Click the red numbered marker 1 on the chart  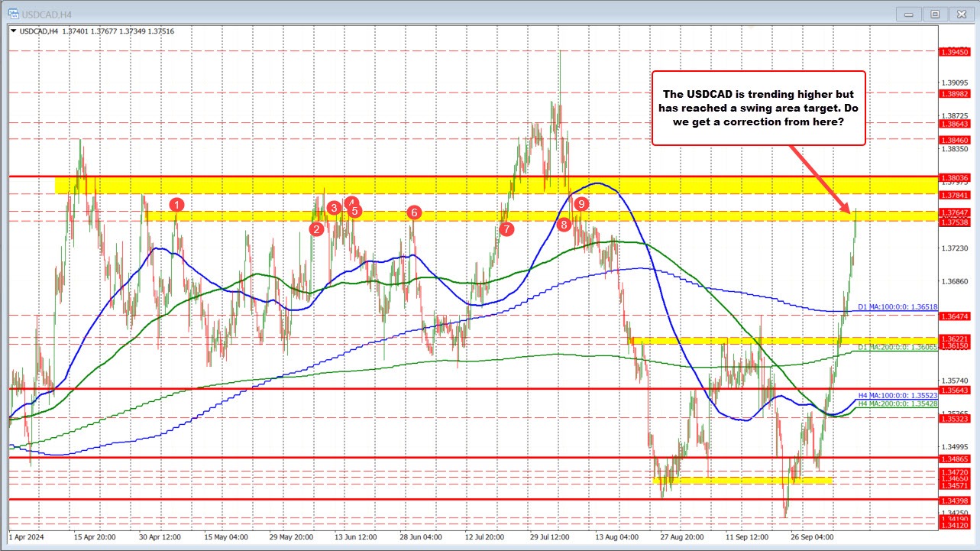pos(178,205)
